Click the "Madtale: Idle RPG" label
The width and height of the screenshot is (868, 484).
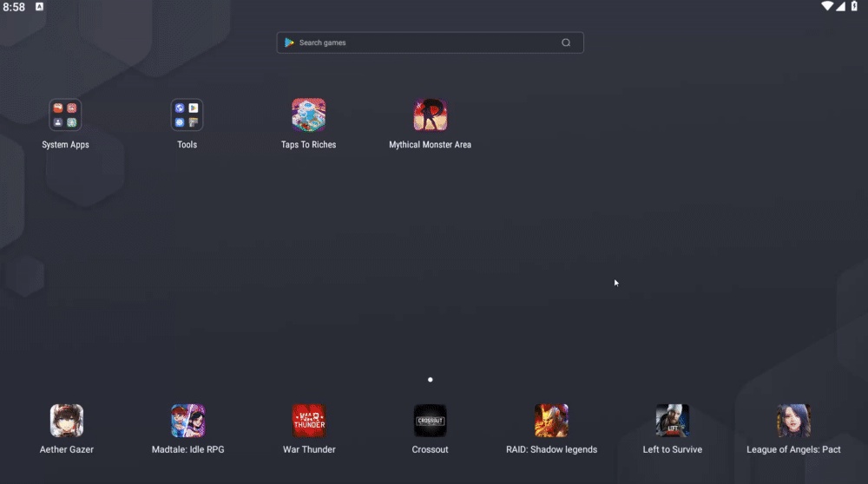188,449
